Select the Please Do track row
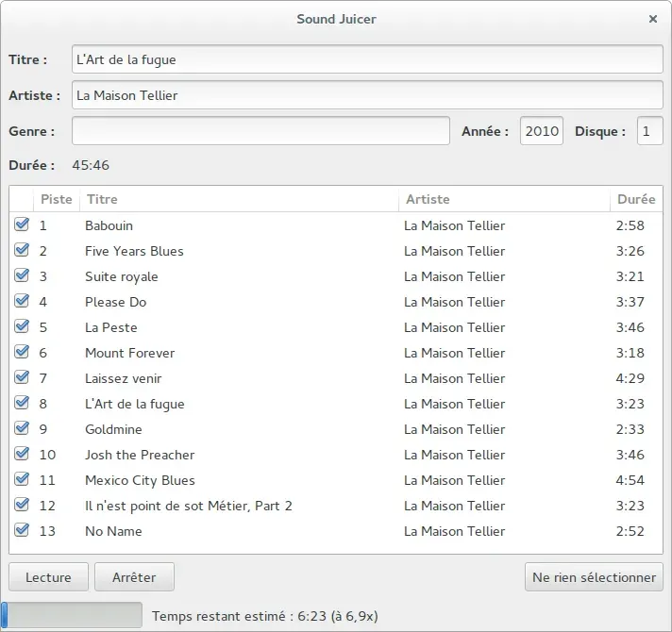This screenshot has height=632, width=672. pos(336,302)
